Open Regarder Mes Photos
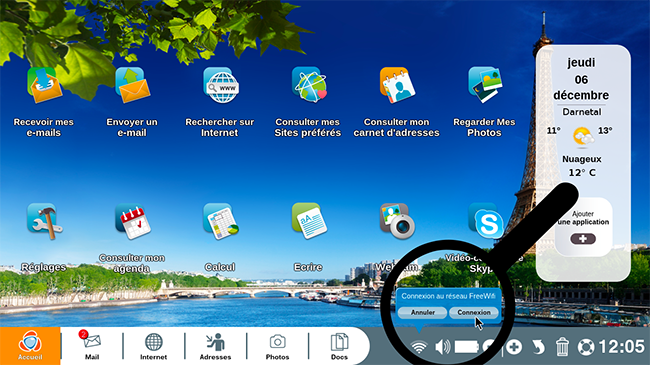Screen dimensions: 650x365 (x=485, y=85)
